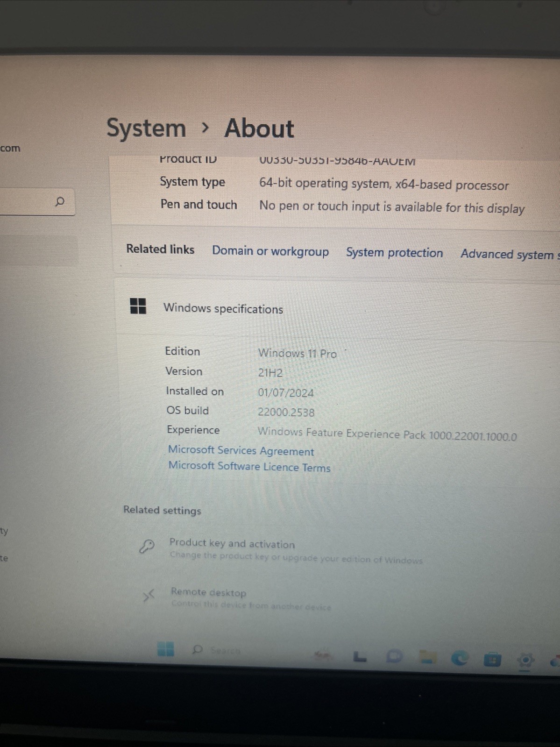Open the Domain or workgroup link

click(270, 251)
